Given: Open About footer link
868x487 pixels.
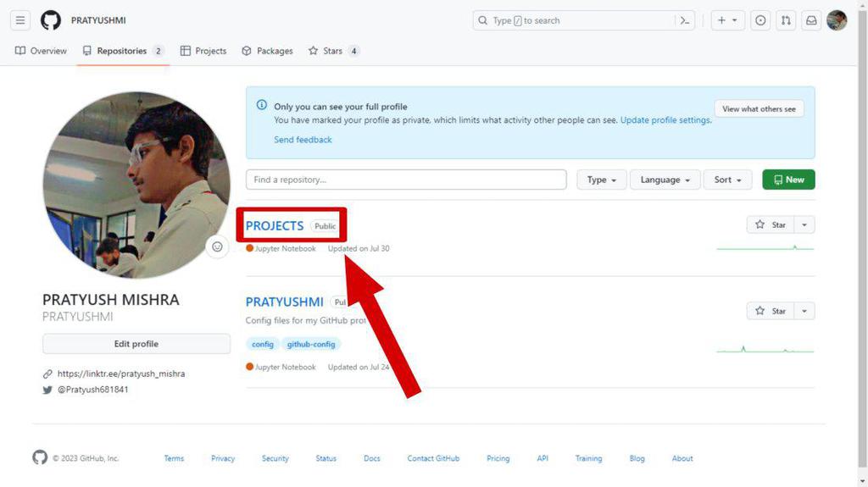Looking at the screenshot, I should 682,458.
